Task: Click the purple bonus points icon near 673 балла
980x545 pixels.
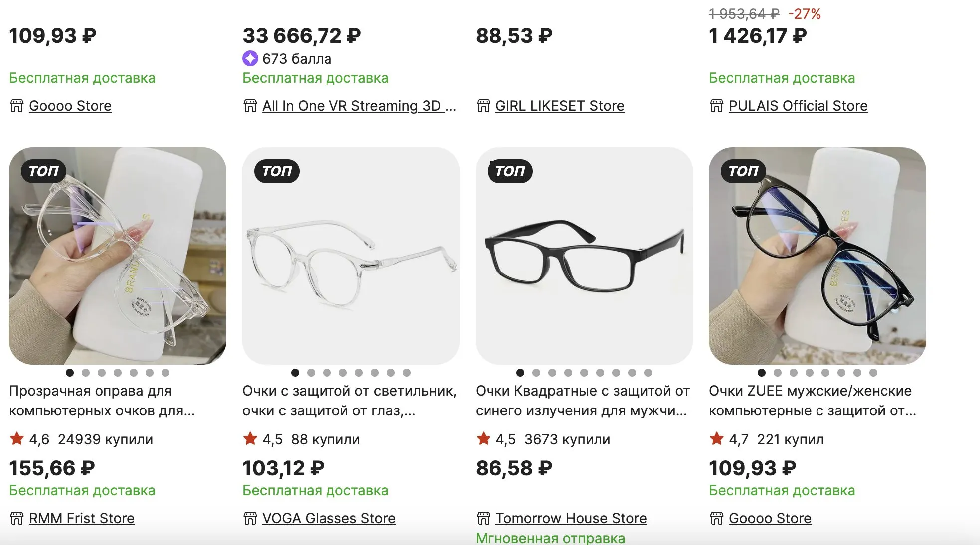Action: pos(250,59)
